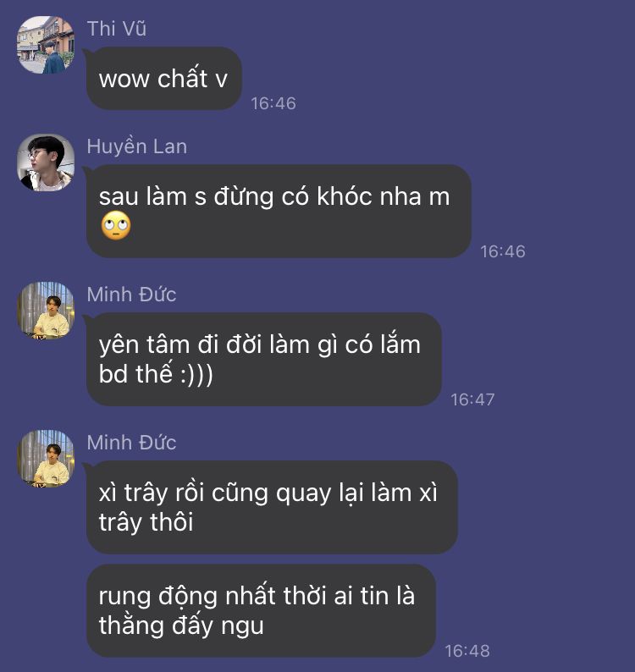Image resolution: width=635 pixels, height=672 pixels.
Task: Tap Minh Đức's avatar beside xì trây message
Action: pyautogui.click(x=46, y=459)
